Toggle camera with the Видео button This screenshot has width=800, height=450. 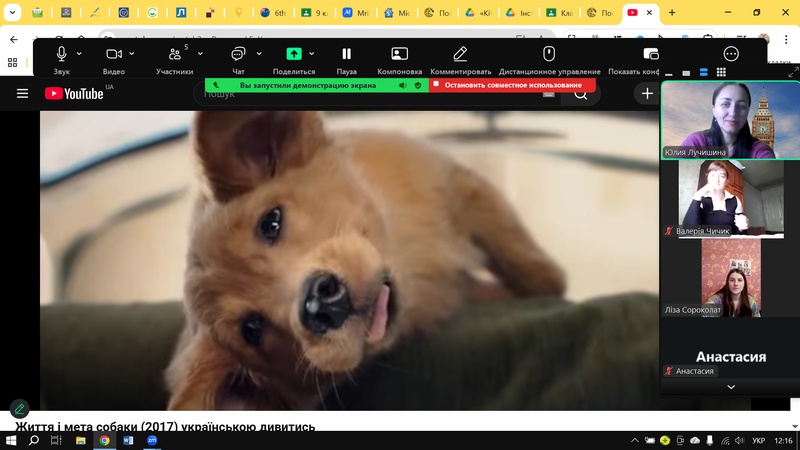click(114, 54)
